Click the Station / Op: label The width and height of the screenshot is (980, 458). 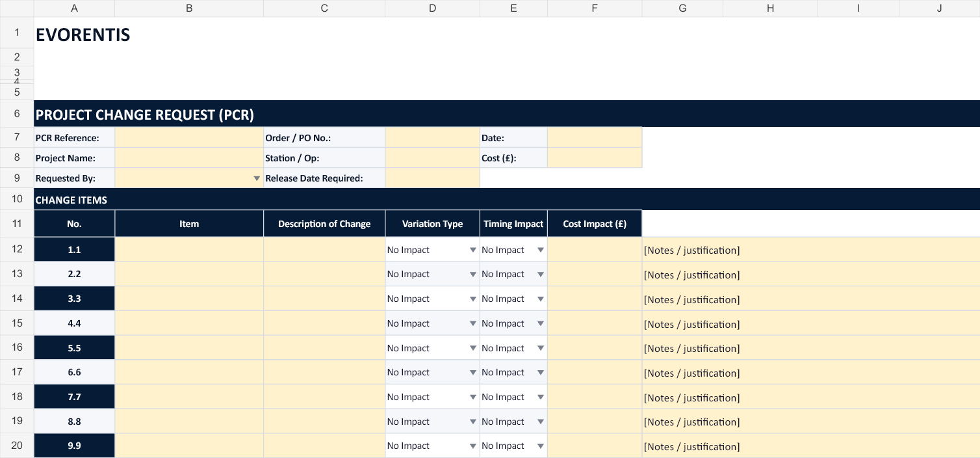(292, 158)
